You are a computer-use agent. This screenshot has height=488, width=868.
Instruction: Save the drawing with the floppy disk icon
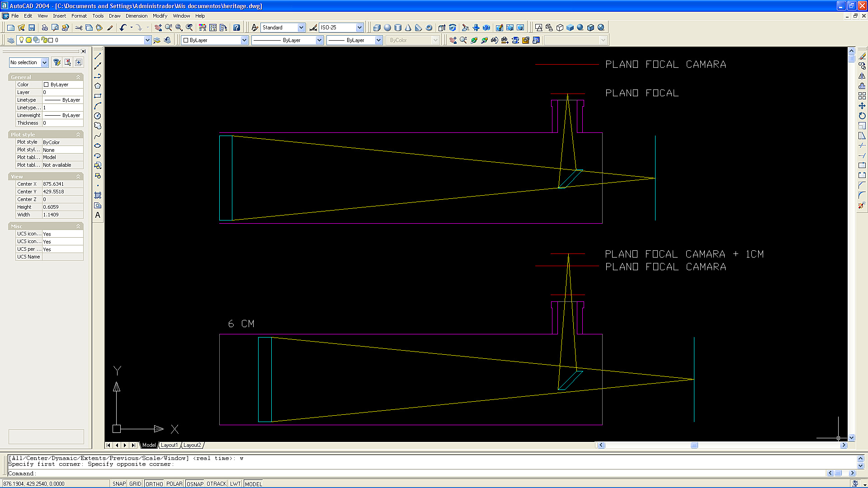point(32,28)
